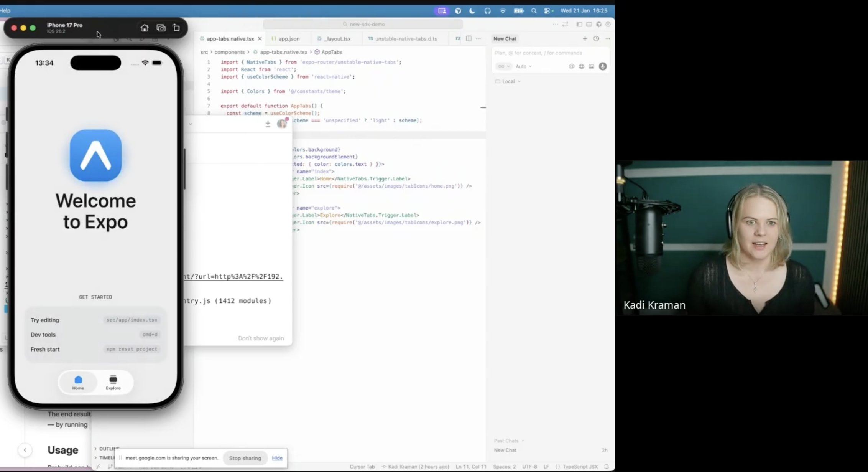Viewport: 868px width, 472px height.
Task: Start a new chat with the plus icon
Action: click(585, 38)
